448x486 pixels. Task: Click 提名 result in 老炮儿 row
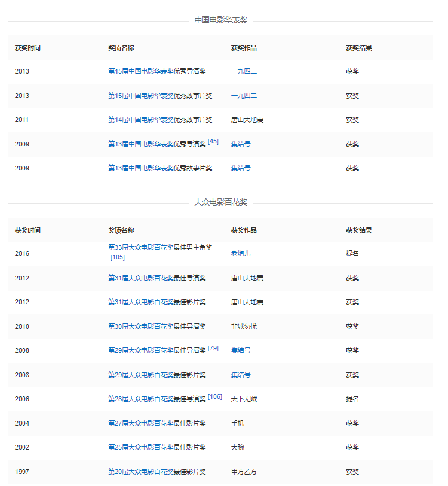[352, 253]
